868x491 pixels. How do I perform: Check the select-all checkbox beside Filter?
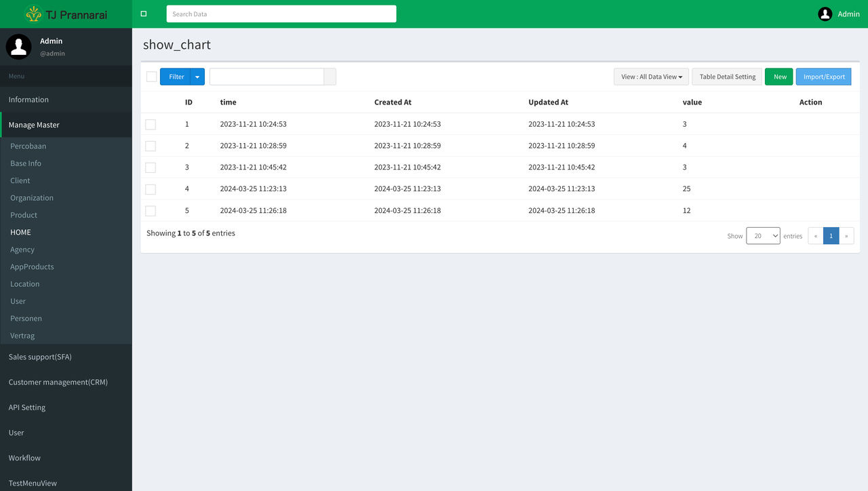click(x=151, y=77)
